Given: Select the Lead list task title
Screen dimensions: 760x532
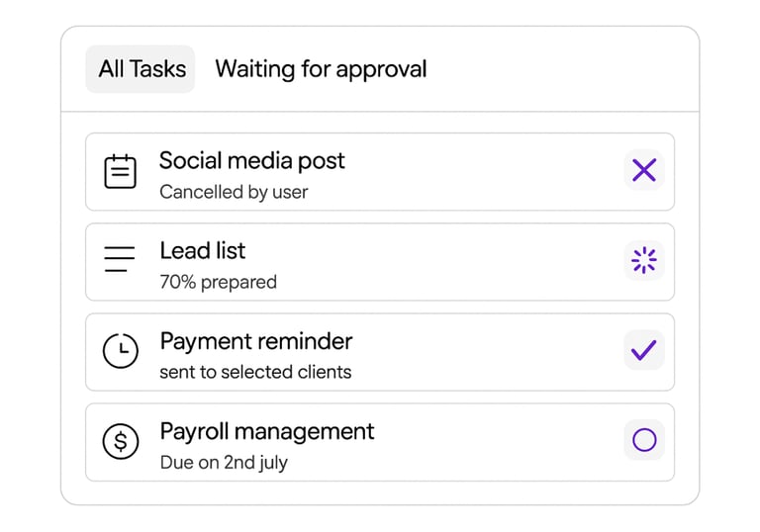Looking at the screenshot, I should pyautogui.click(x=203, y=251).
